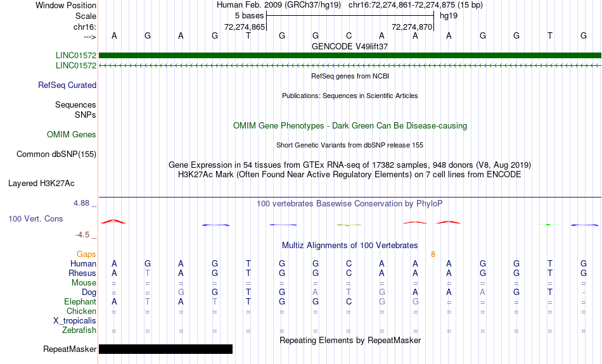Click the -4.5 PhyloP lower limit
This screenshot has width=602, height=364.
[x=82, y=235]
